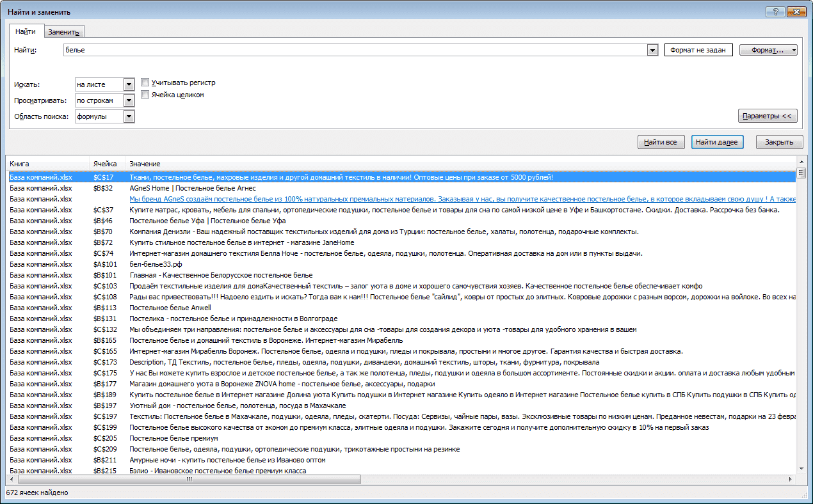
Task: Select result row for cell $B$32
Action: pos(401,188)
